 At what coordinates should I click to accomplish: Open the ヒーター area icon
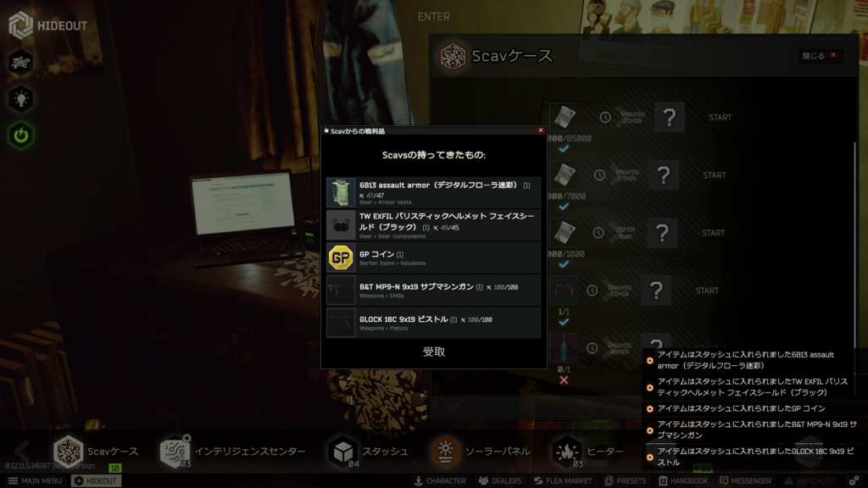click(x=567, y=452)
